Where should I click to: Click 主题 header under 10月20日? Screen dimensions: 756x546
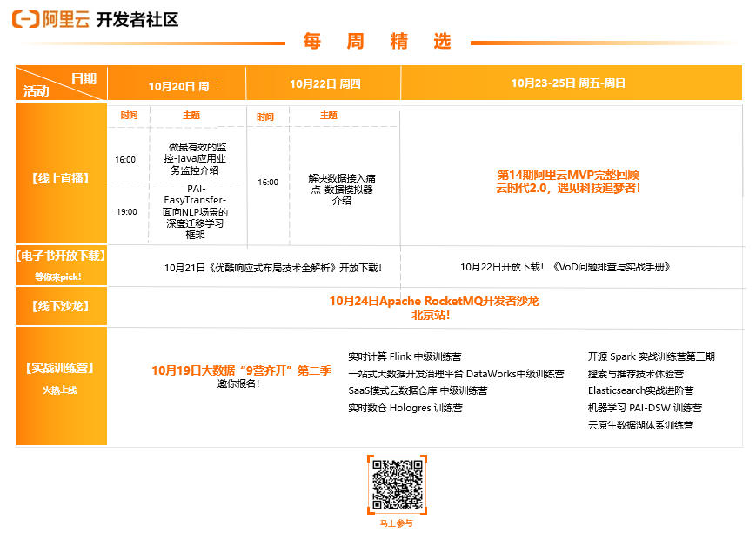191,115
